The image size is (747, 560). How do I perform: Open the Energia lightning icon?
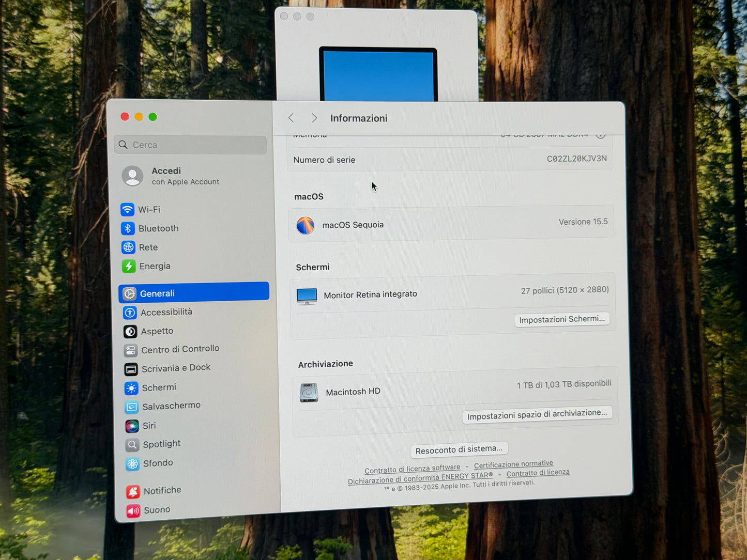[129, 267]
